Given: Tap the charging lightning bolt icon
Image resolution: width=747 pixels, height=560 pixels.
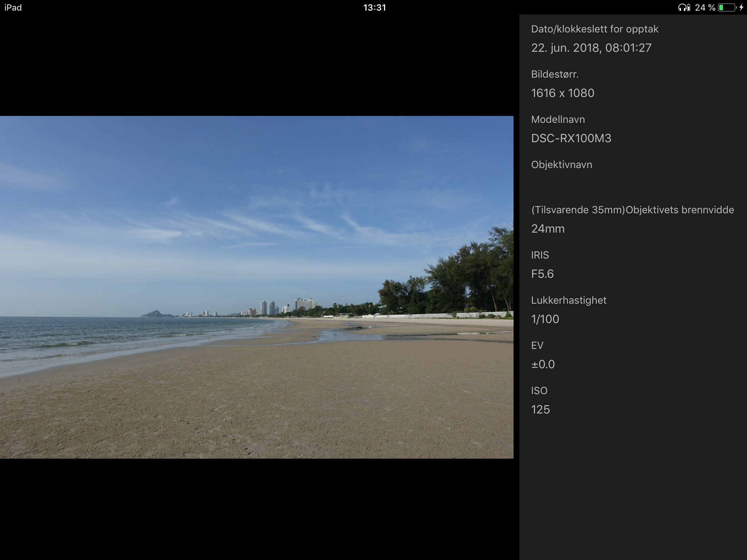Looking at the screenshot, I should click(741, 8).
